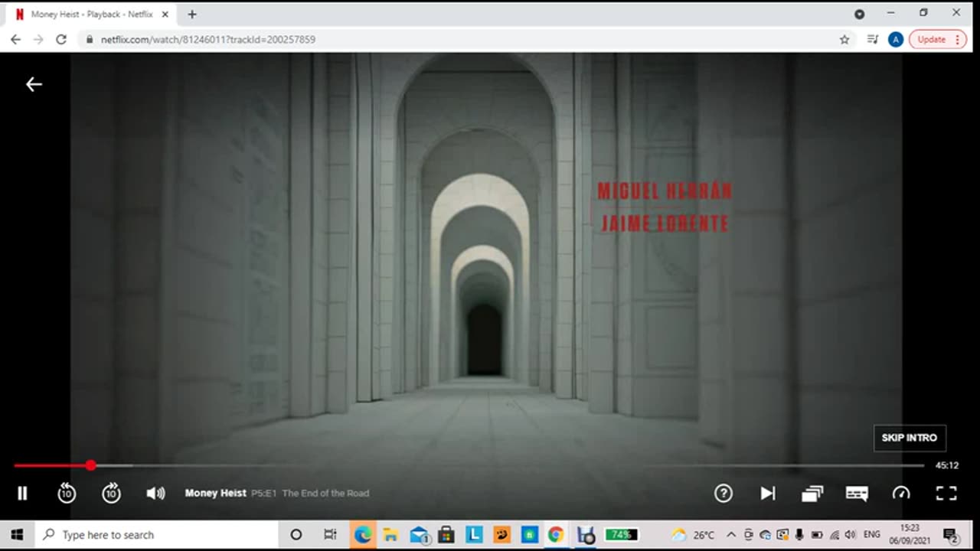
Task: Mute the volume speaker icon
Action: (155, 494)
